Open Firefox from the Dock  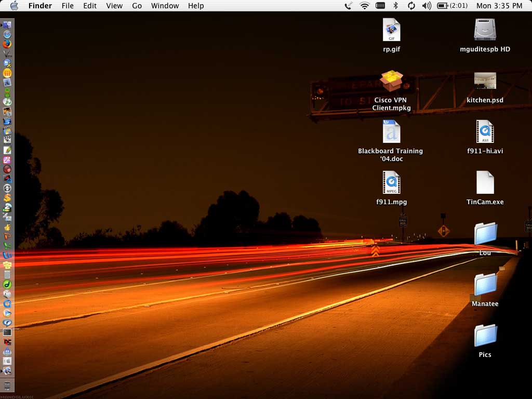7,44
